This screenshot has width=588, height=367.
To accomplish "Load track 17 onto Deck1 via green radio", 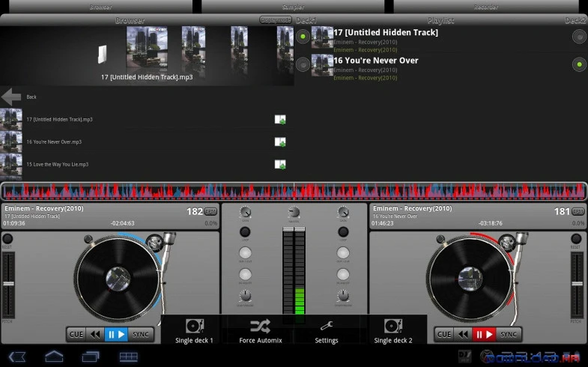I will pos(303,37).
